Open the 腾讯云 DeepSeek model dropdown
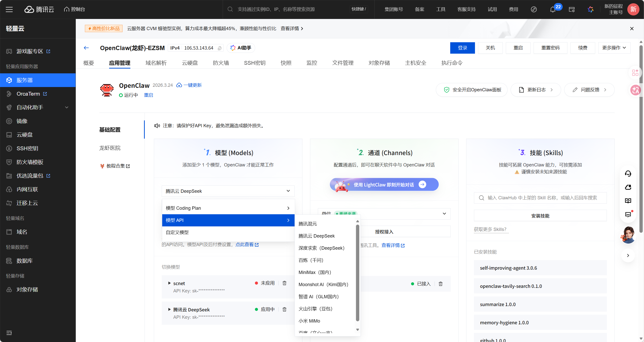Screen dimensions: 644x342 [228, 191]
